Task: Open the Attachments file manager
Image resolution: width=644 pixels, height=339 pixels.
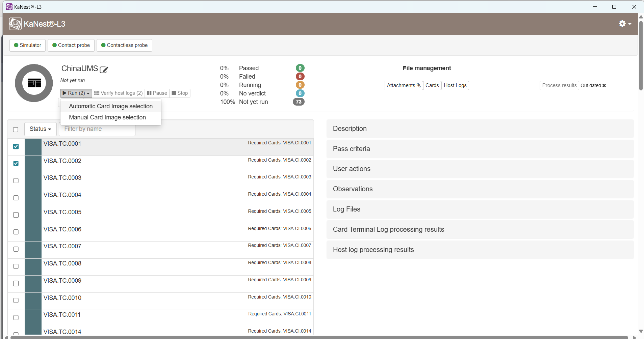Action: click(404, 86)
